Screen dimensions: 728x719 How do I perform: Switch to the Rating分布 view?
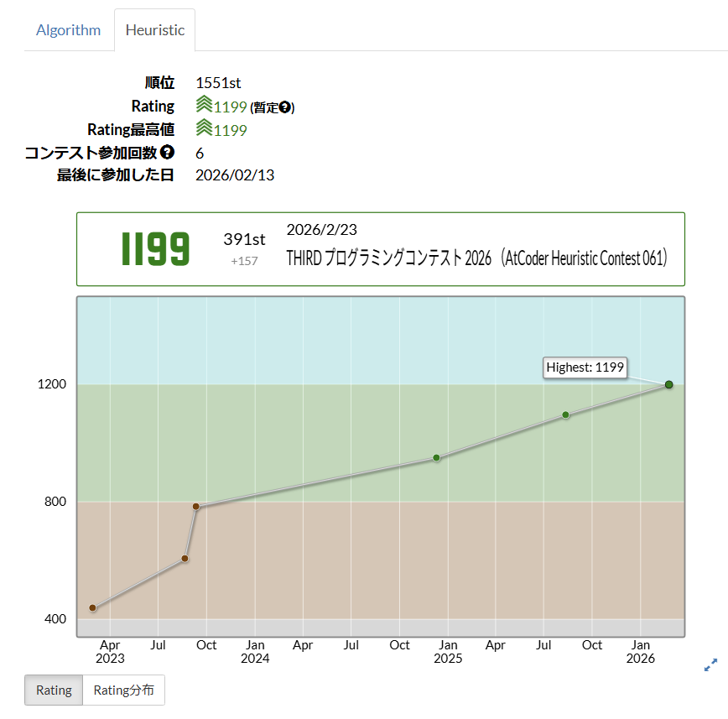coord(123,690)
